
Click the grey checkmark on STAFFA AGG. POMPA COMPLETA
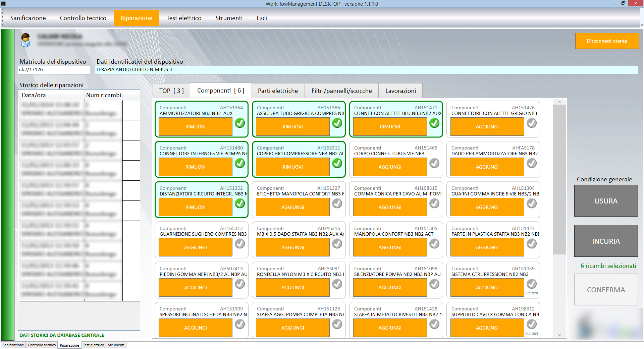tap(337, 324)
